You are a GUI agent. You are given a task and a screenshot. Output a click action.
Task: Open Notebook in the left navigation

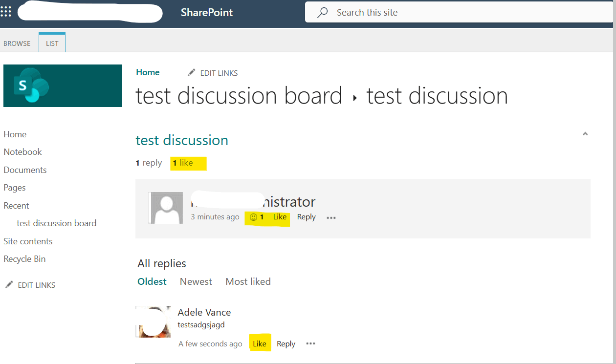(x=22, y=152)
